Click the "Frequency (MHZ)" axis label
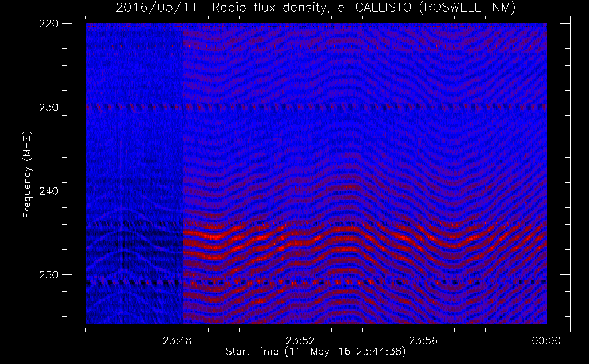Screen dimensions: 589x364 pos(27,175)
